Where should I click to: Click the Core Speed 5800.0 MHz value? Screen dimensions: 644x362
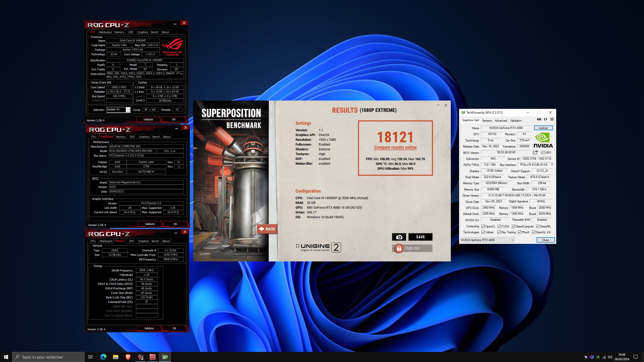[x=119, y=87]
